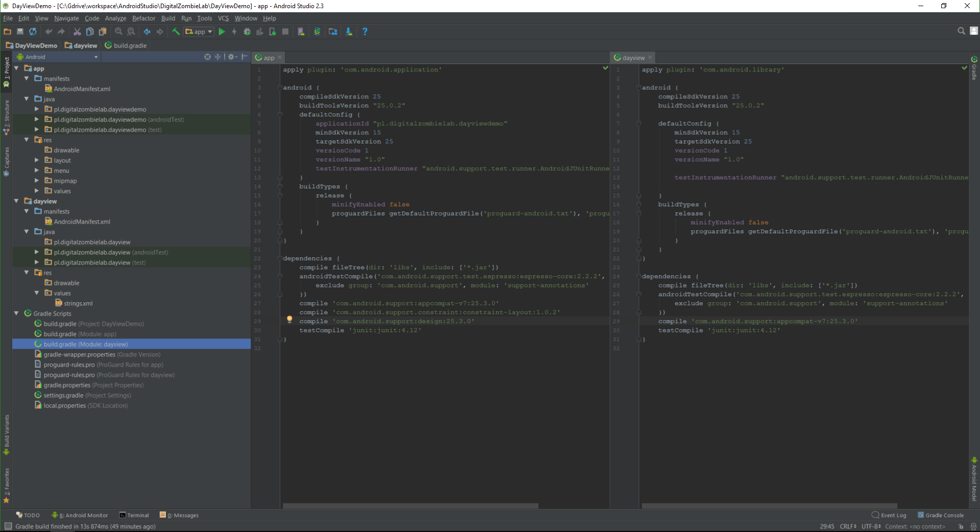Open the VCS menu
980x532 pixels.
pos(224,18)
